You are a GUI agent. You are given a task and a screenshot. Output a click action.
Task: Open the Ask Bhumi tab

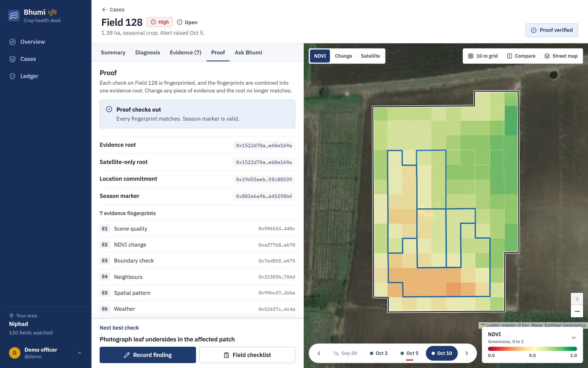(x=248, y=53)
